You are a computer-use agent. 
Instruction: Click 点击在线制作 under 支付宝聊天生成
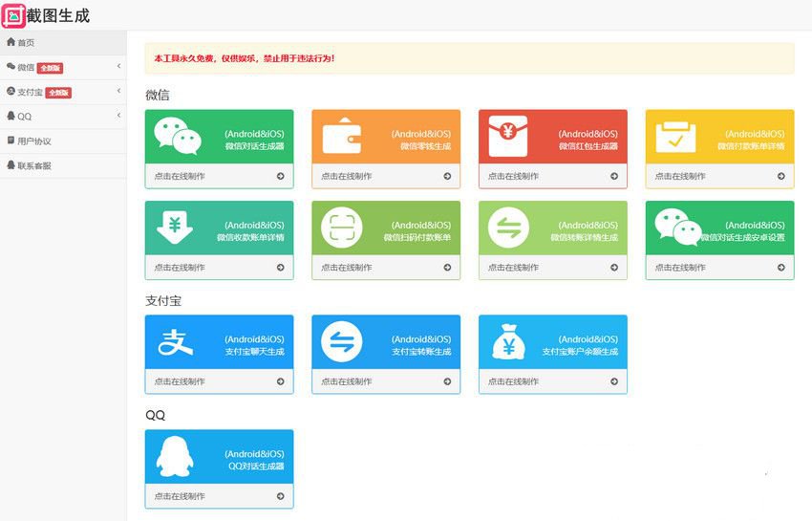180,381
